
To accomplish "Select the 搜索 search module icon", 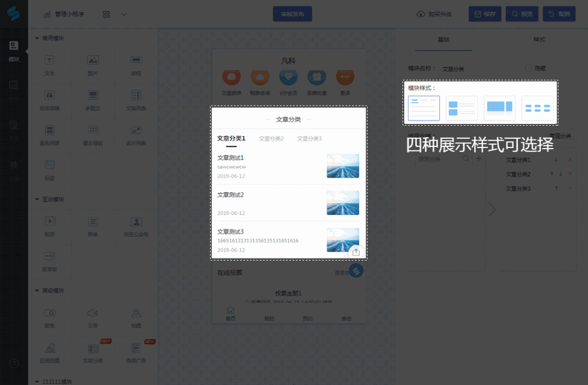I will [x=49, y=313].
